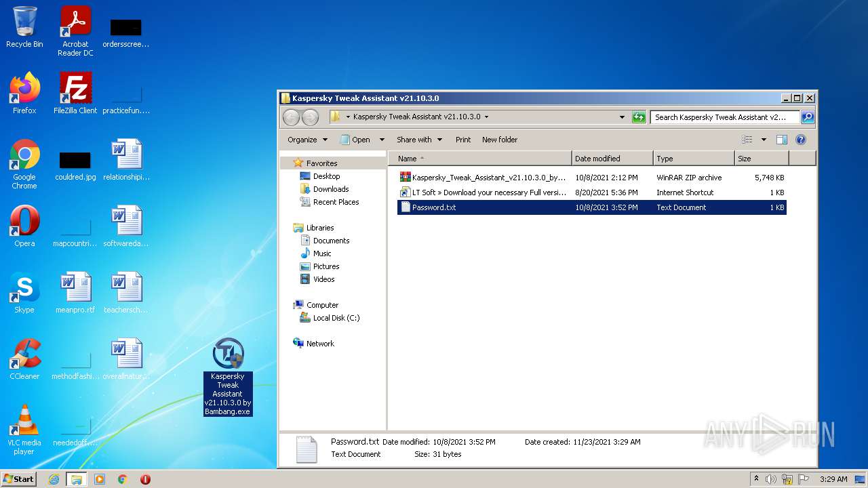Open the Recycle Bin desktop icon
868x488 pixels.
point(24,27)
